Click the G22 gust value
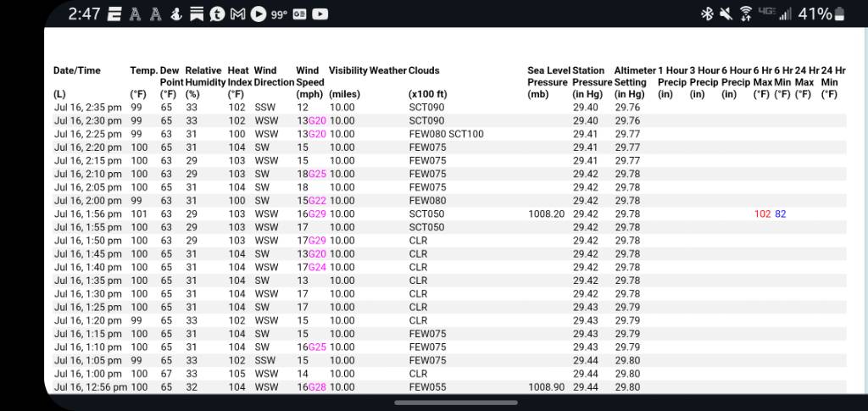 click(317, 201)
